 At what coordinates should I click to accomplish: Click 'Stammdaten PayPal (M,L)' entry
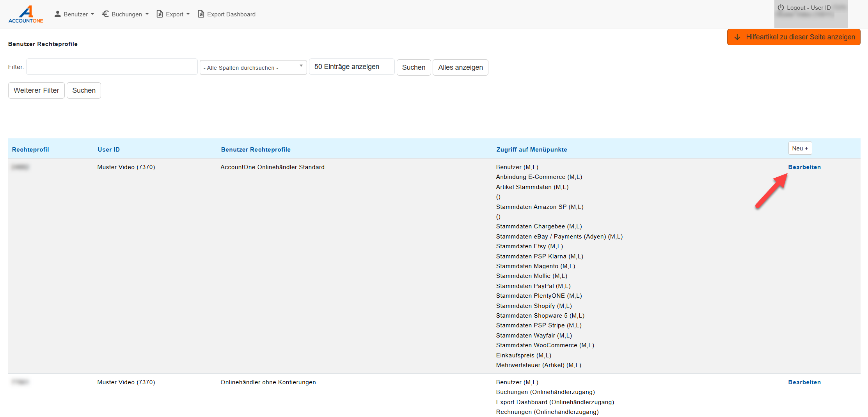[533, 286]
